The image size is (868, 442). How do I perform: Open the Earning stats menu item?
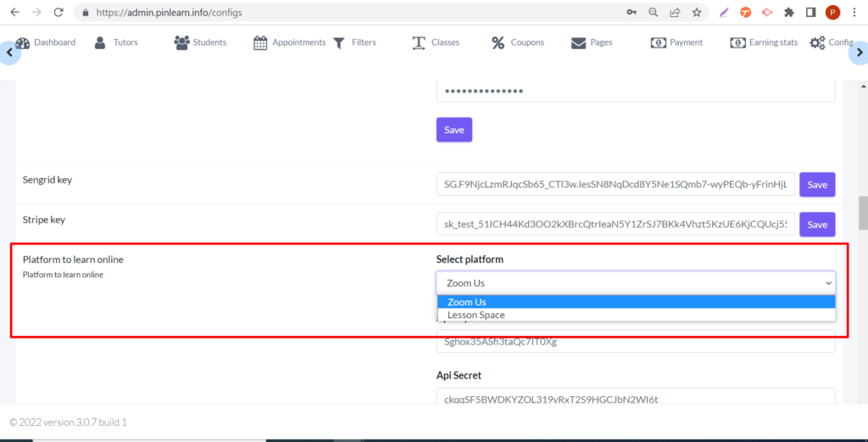point(764,42)
